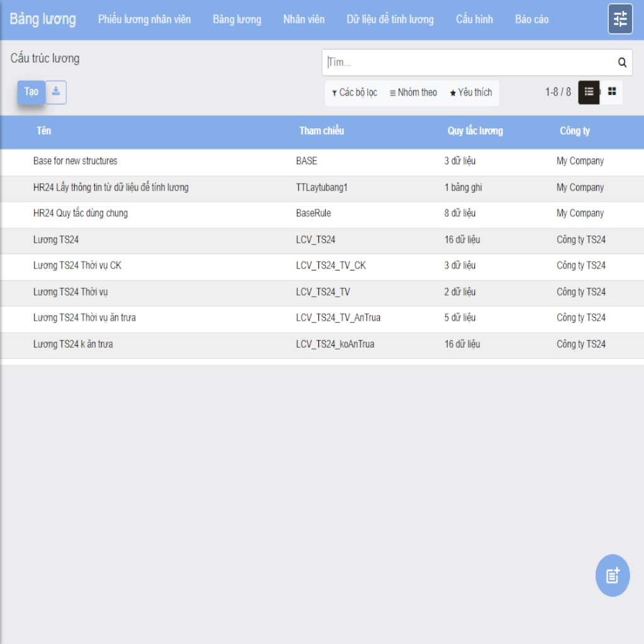This screenshot has height=644, width=644.
Task: Click the 1-8 / 8 pager counter
Action: coord(558,92)
